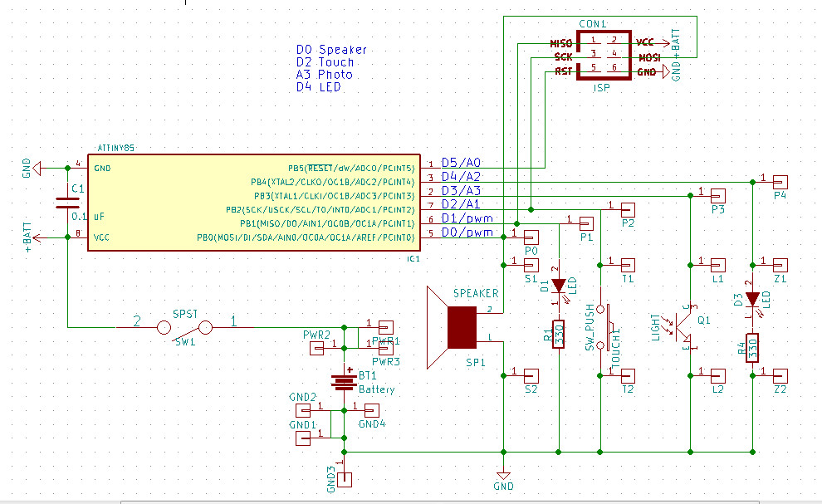The height and width of the screenshot is (504, 822).
Task: Select the D0/pwm net label
Action: [x=467, y=232]
